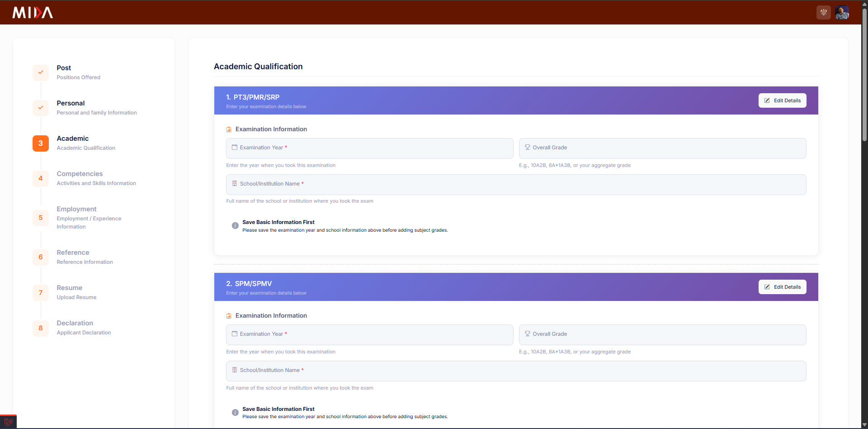Viewport: 868px width, 429px height.
Task: Click PT3 Overall Grade input
Action: point(662,148)
